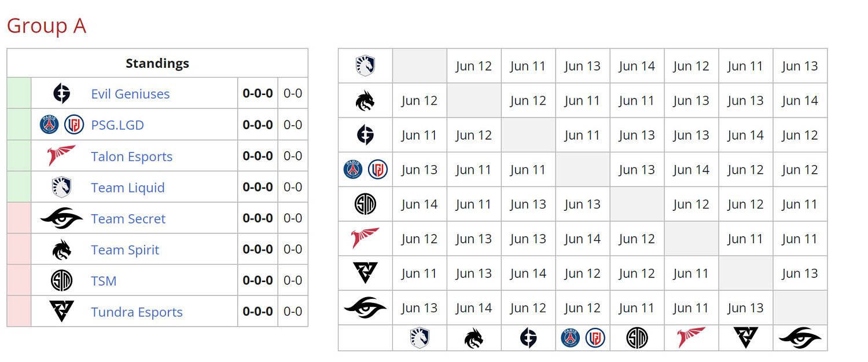The height and width of the screenshot is (362, 868).
Task: Follow the Team Spirit link
Action: (124, 250)
